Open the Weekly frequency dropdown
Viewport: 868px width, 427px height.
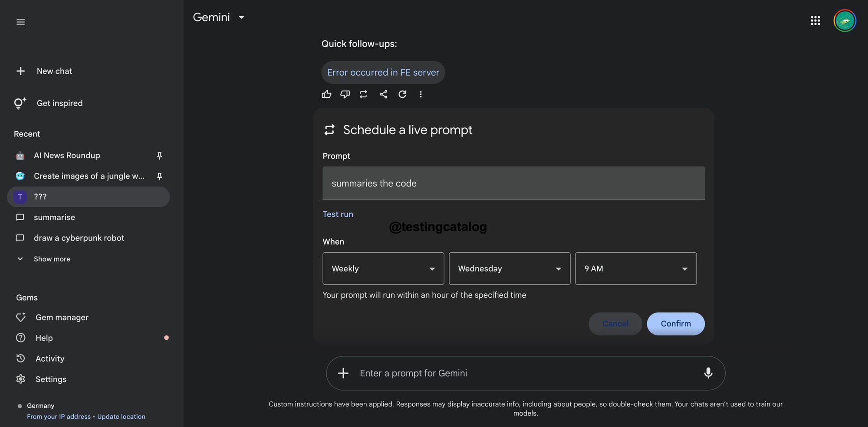click(383, 269)
